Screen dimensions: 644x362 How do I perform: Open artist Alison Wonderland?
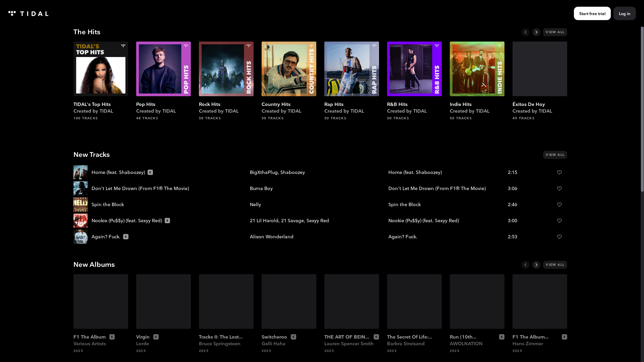coord(272,237)
